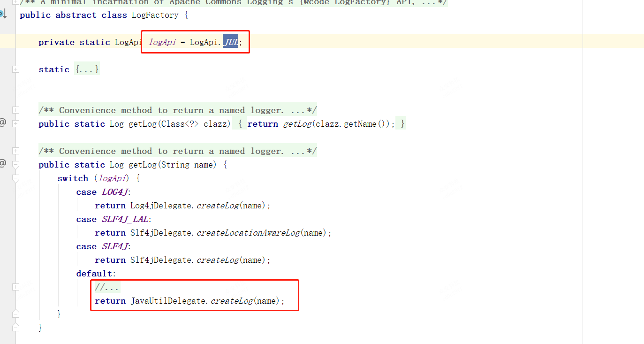The image size is (644, 344).
Task: Click the selected JUL constant
Action: (230, 42)
